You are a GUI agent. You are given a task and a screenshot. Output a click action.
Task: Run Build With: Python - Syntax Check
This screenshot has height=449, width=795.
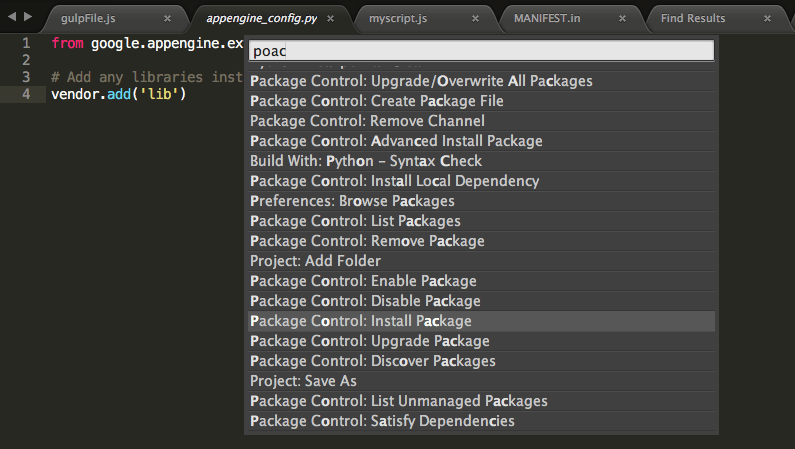[481, 161]
